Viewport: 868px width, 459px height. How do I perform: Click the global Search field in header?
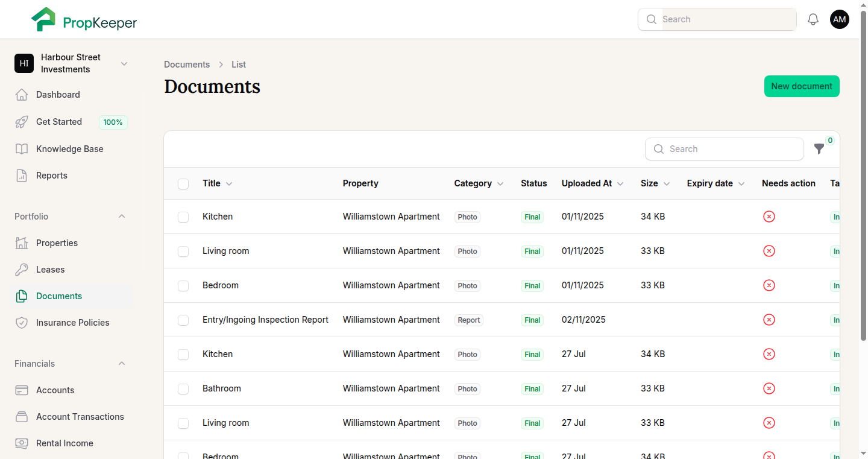coord(717,19)
